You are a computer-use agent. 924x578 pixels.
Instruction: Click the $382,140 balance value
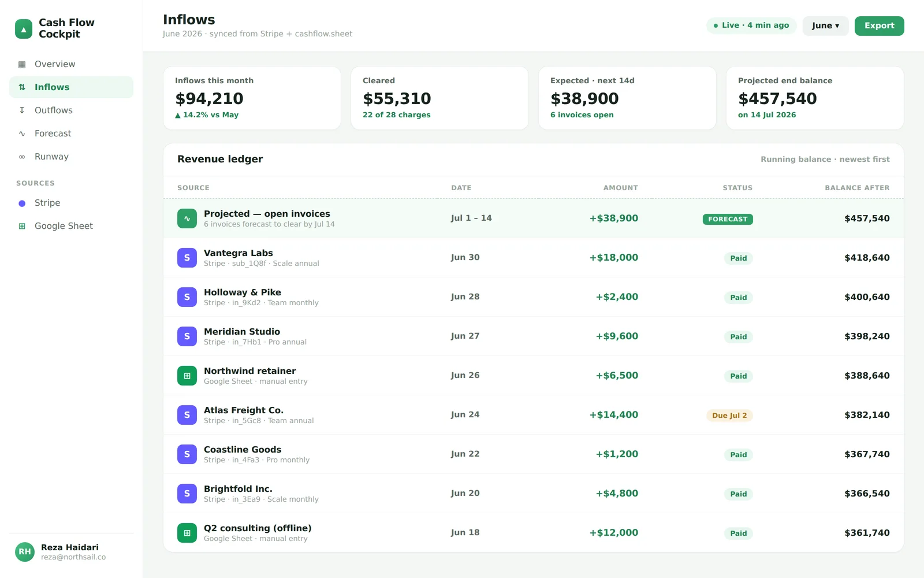pos(867,415)
